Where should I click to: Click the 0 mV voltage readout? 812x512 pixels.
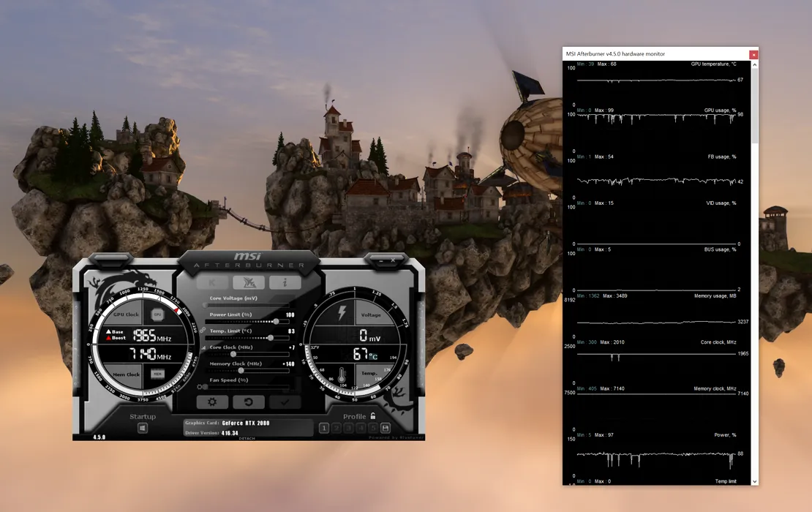[369, 336]
